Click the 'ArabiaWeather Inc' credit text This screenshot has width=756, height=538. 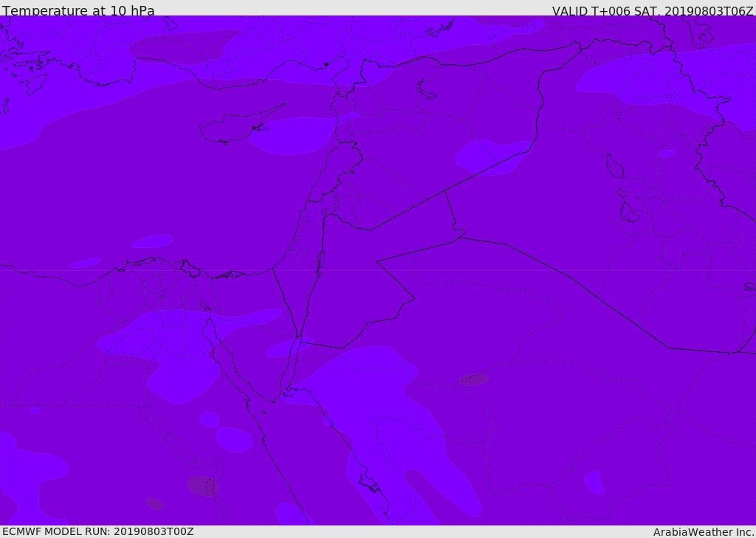click(x=703, y=532)
